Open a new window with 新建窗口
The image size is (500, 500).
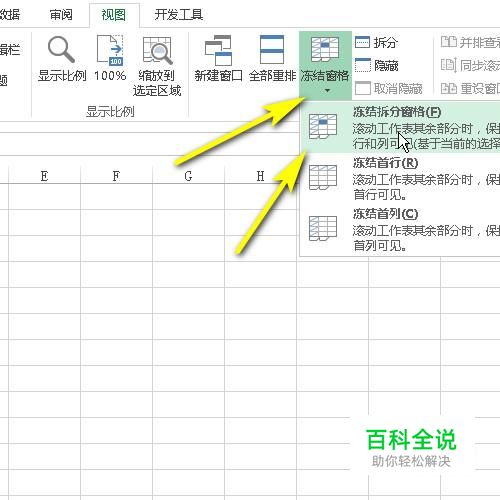tap(218, 59)
